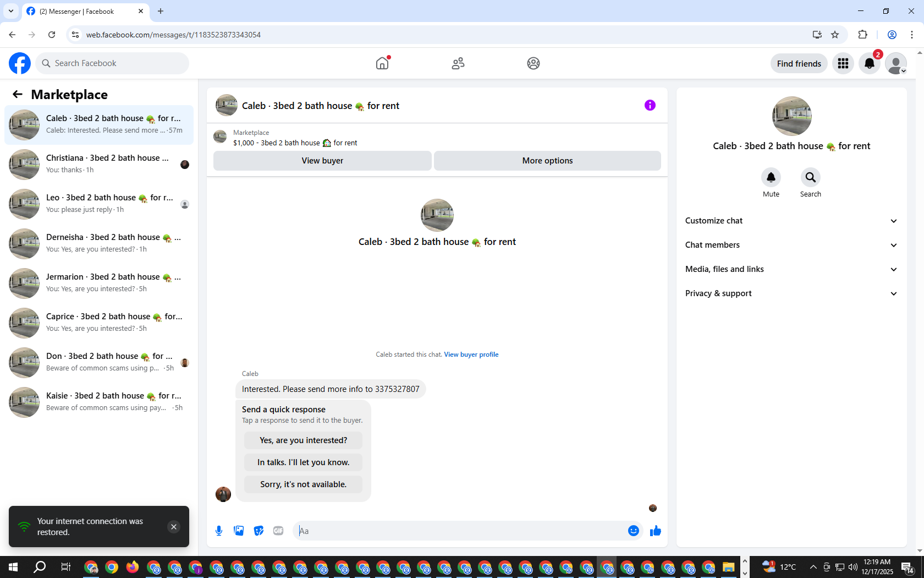Open the Facebook menu grid icon
The image size is (924, 578).
(843, 63)
